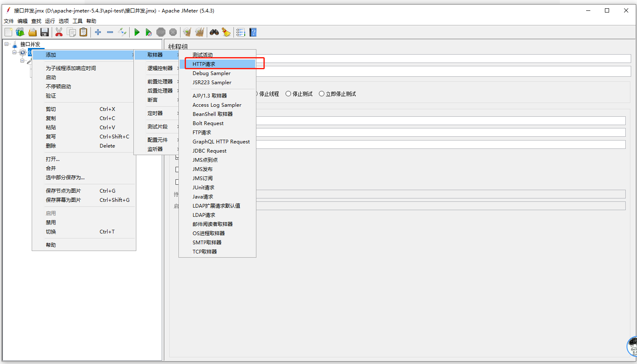Select FTP请求 in the sampler list
This screenshot has width=637, height=364.
(217, 132)
